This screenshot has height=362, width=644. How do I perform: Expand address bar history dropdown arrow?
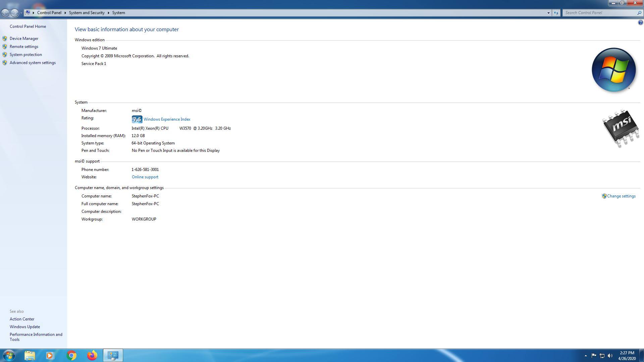548,13
